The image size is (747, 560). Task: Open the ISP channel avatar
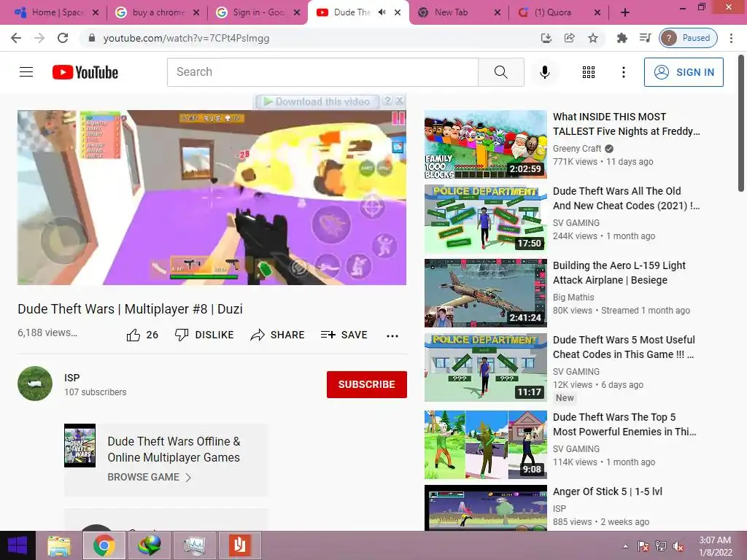pos(35,384)
